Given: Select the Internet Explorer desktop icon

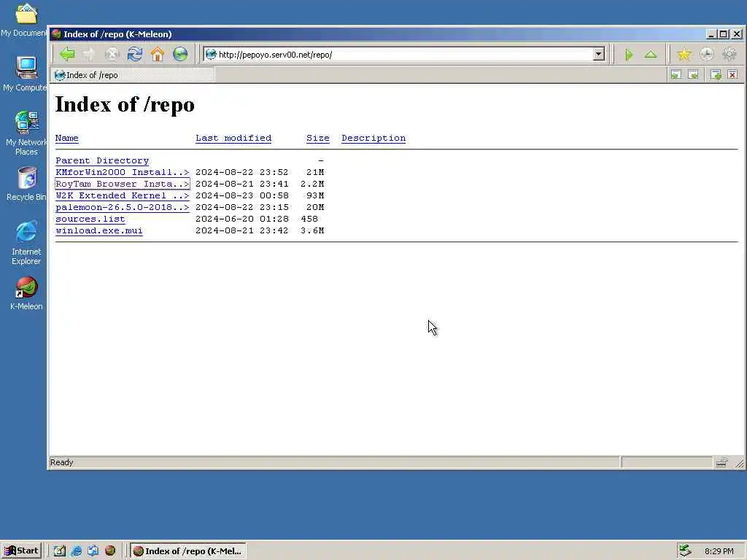Looking at the screenshot, I should tap(26, 243).
